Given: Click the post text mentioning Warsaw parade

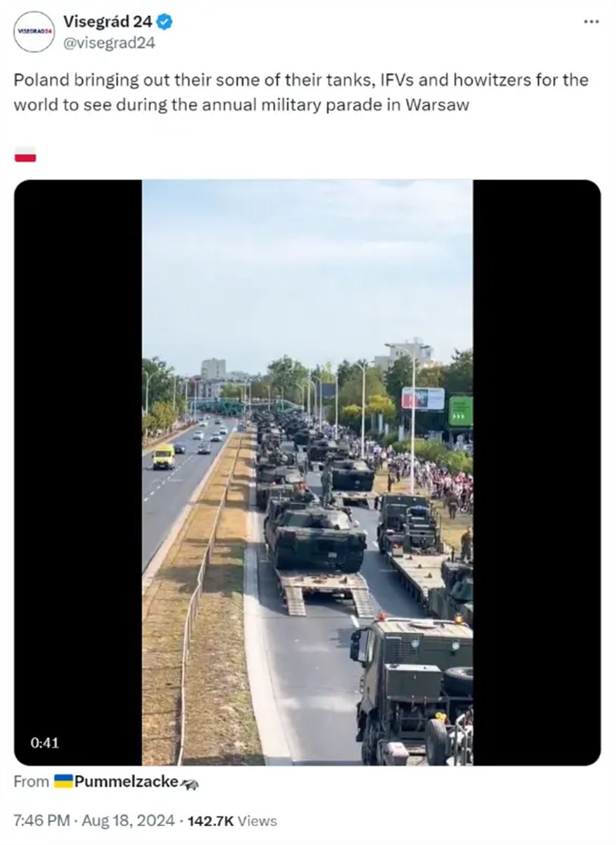Looking at the screenshot, I should click(301, 92).
